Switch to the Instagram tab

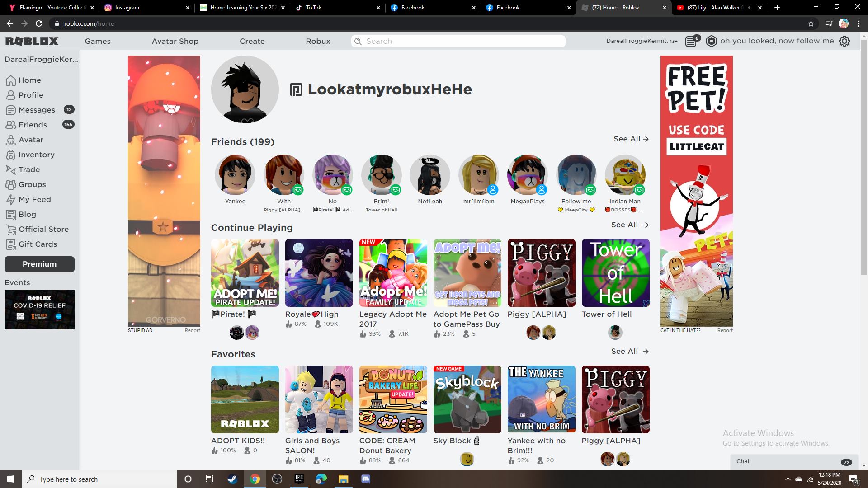[147, 8]
